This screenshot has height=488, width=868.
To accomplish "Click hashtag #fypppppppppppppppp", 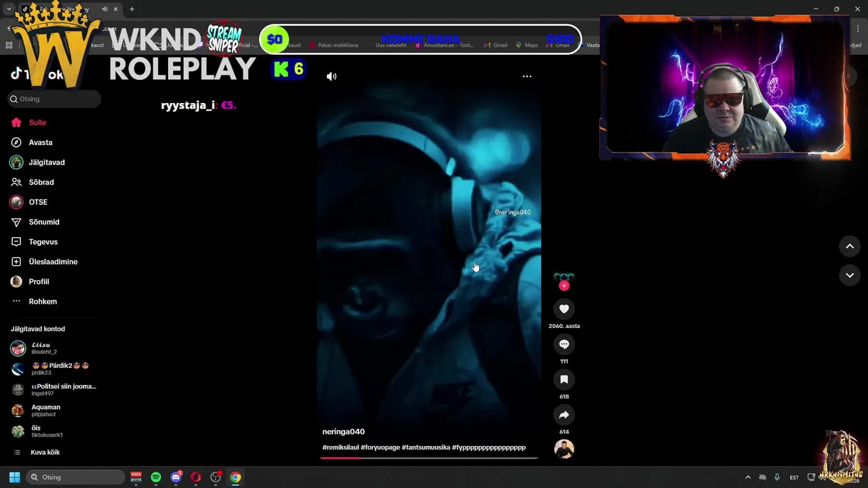I will [489, 447].
